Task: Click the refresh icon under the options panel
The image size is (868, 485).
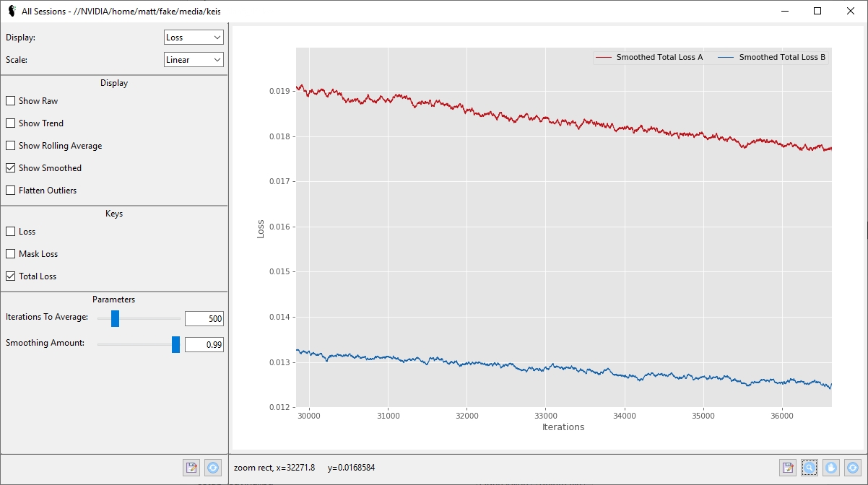Action: 213,468
